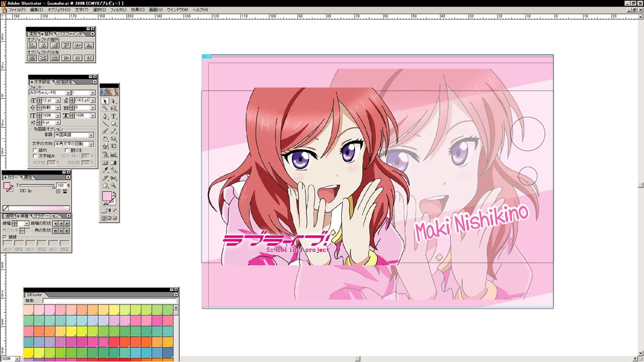
Task: Select the Magic Wand tool
Action: 105,108
